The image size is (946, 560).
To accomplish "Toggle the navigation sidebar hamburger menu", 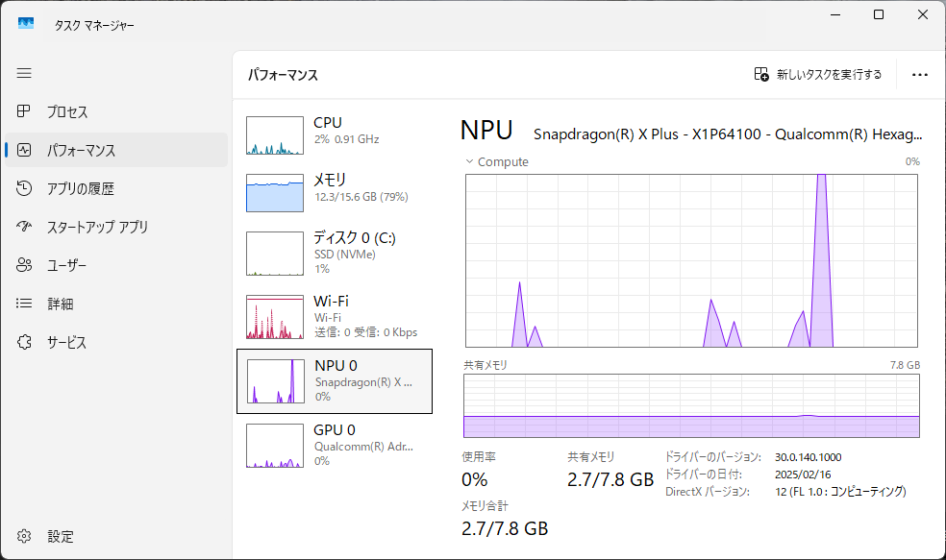I will (24, 73).
